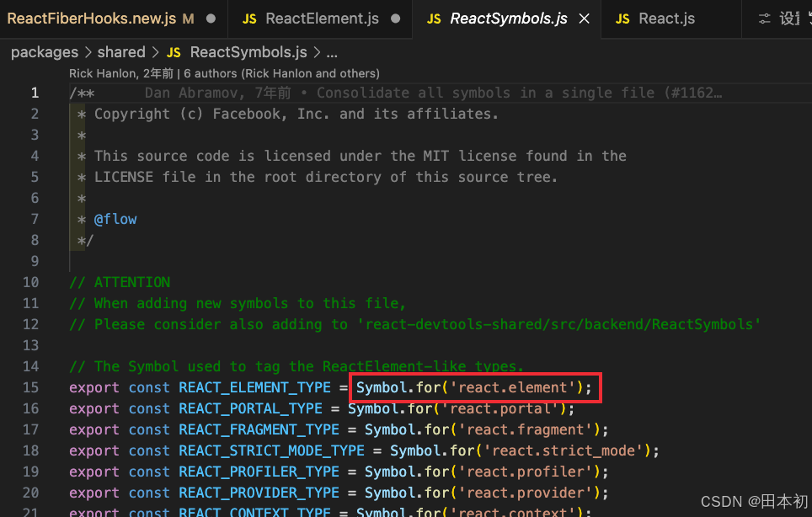
Task: Click 'ReactSymbols.js' breadcrumb segment
Action: coord(248,52)
